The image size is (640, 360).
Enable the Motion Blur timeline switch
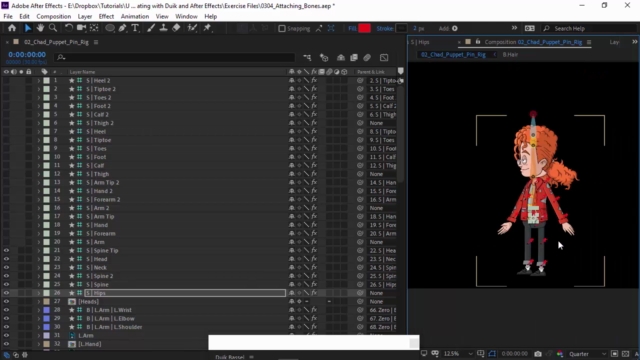click(x=367, y=58)
